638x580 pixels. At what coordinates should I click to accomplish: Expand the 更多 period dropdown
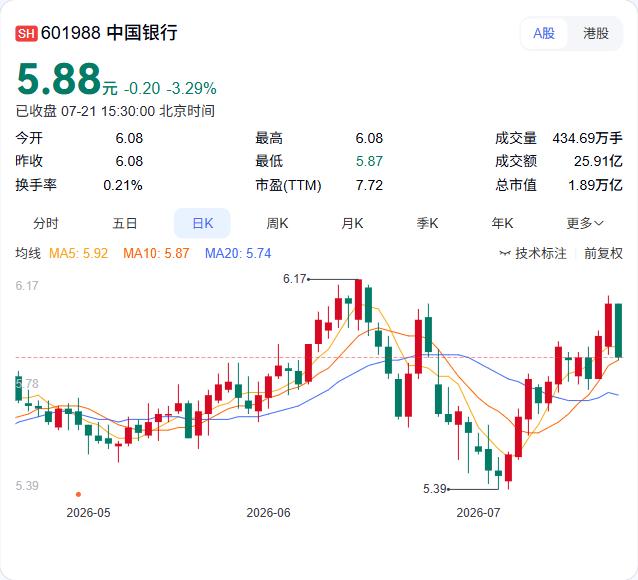(585, 223)
